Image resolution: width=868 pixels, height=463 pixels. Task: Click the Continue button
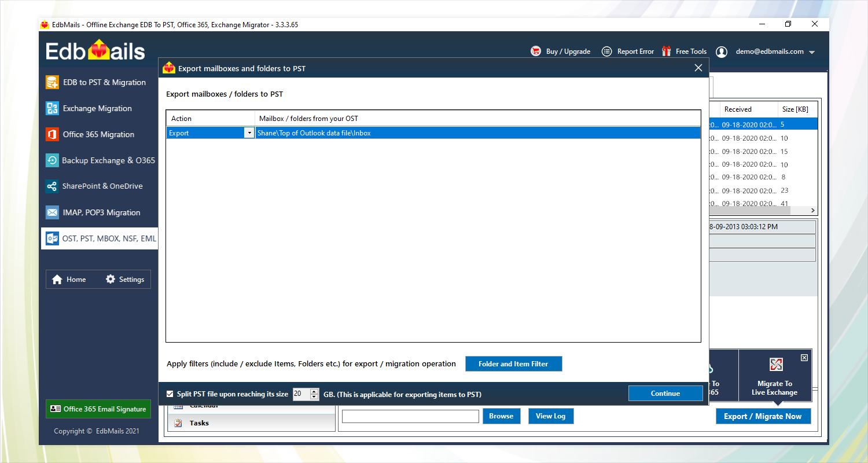click(665, 394)
